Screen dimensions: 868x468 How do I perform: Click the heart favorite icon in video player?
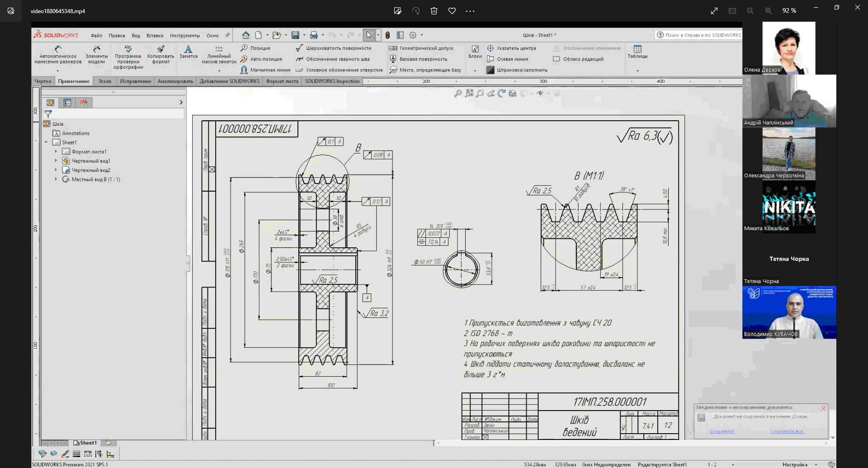coord(452,11)
